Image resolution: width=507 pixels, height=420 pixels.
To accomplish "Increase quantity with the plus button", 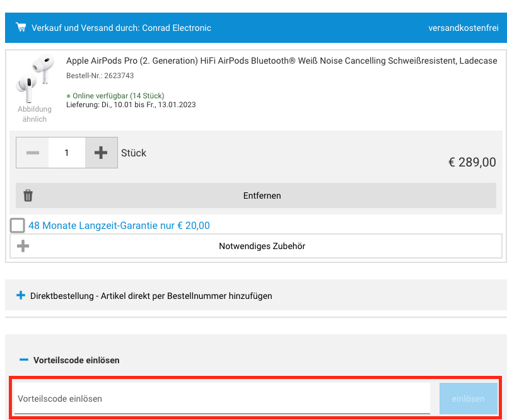I will coord(101,153).
